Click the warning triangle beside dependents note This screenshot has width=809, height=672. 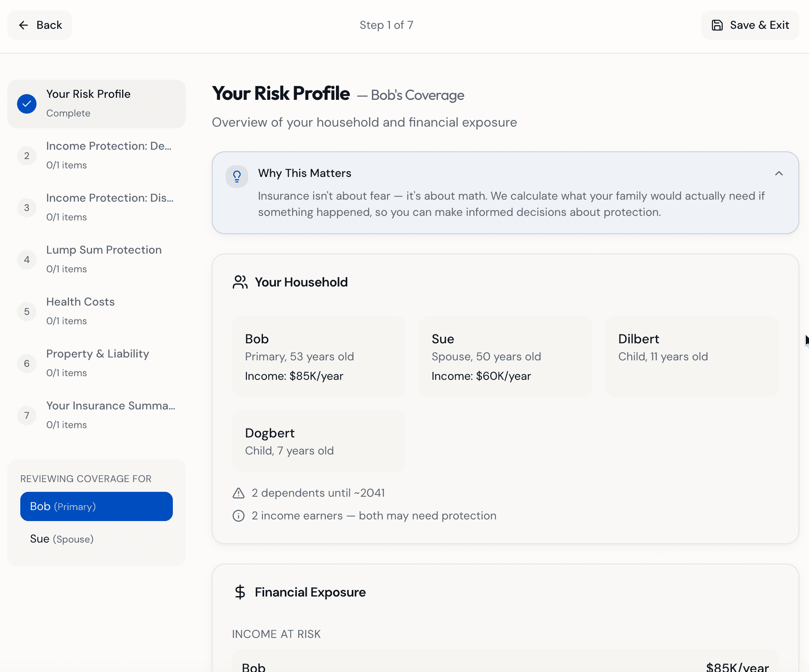[239, 493]
